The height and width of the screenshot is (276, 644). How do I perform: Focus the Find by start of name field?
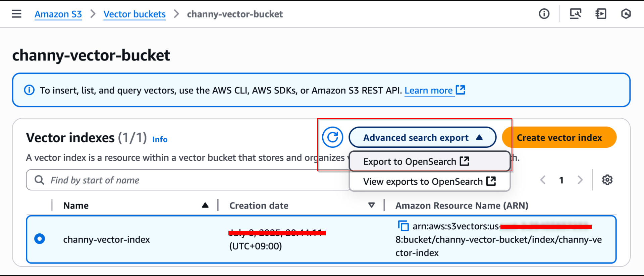tap(188, 180)
